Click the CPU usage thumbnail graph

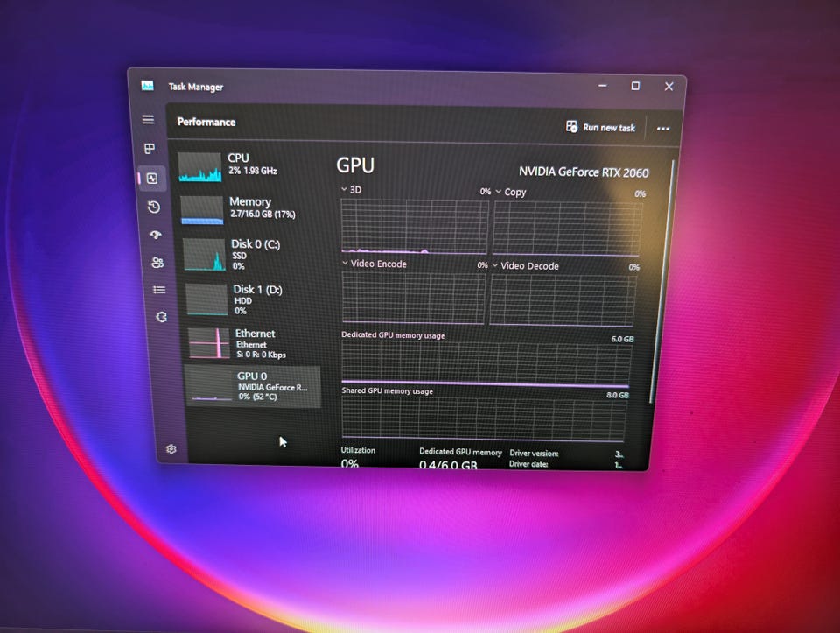(199, 166)
